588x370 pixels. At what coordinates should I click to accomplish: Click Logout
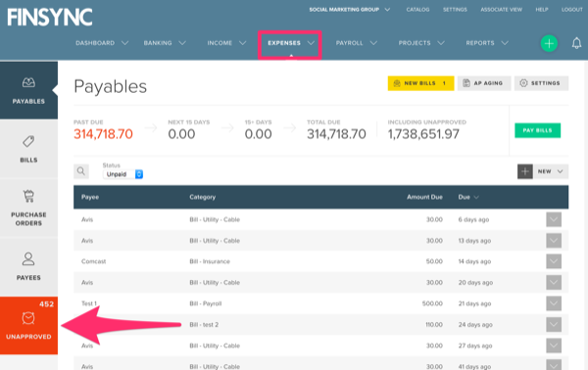pos(572,10)
